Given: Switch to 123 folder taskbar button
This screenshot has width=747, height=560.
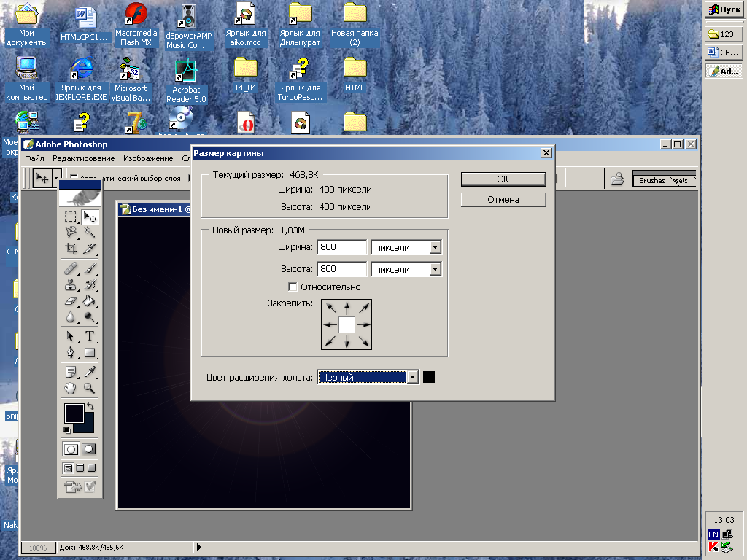Looking at the screenshot, I should 724,34.
